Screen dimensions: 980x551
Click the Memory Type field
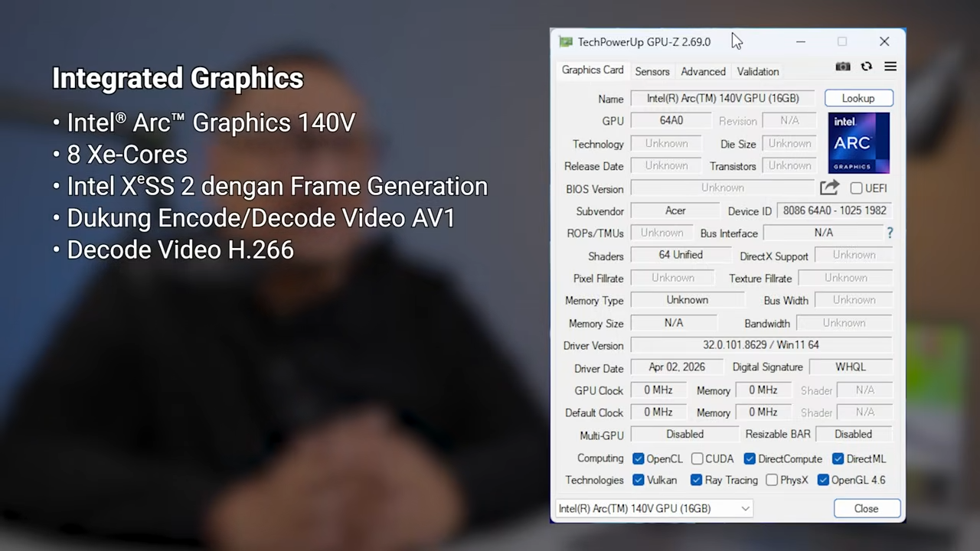click(x=687, y=300)
